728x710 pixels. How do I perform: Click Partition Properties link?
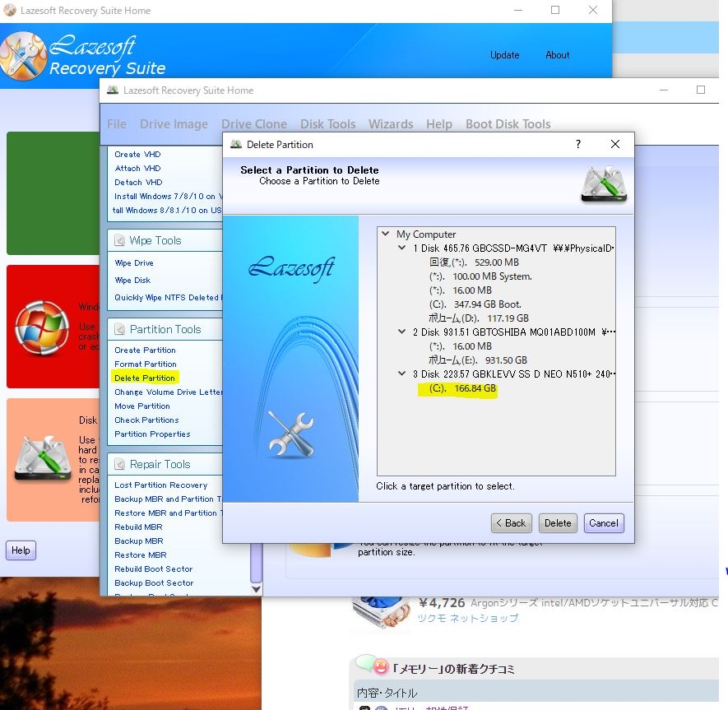(152, 434)
